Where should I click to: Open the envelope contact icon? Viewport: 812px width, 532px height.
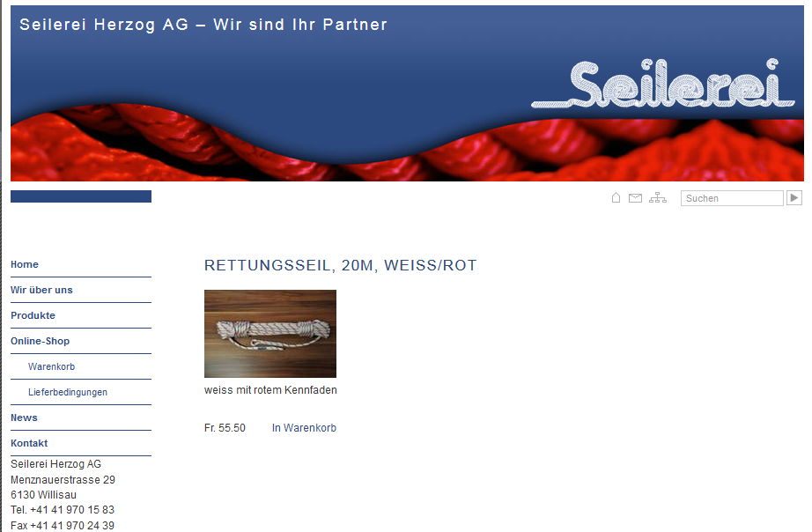(x=635, y=198)
